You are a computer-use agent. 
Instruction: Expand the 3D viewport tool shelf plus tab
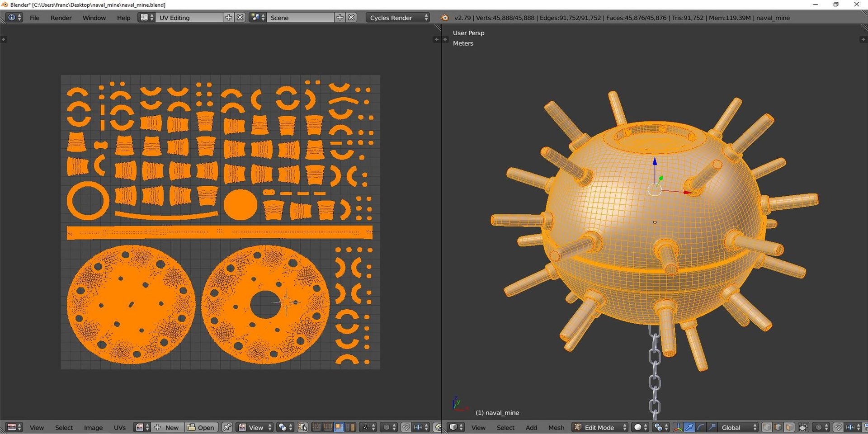point(445,39)
